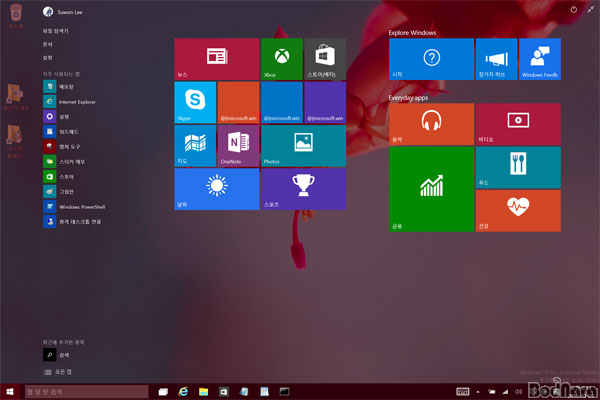The width and height of the screenshot is (600, 400).
Task: Open the 푸드 food tile
Action: (518, 168)
